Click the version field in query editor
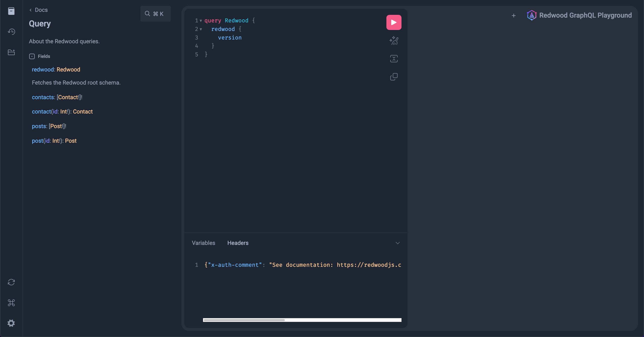The width and height of the screenshot is (644, 337). point(230,38)
